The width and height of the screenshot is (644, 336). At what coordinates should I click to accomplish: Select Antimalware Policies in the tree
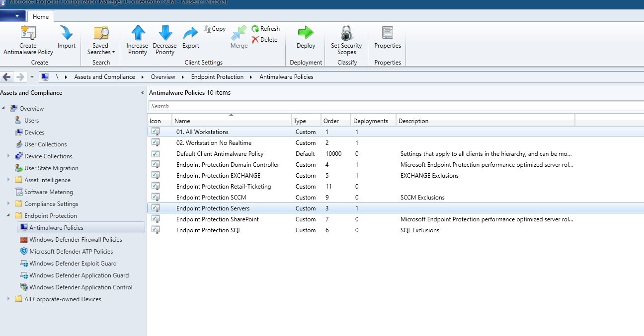point(81,228)
